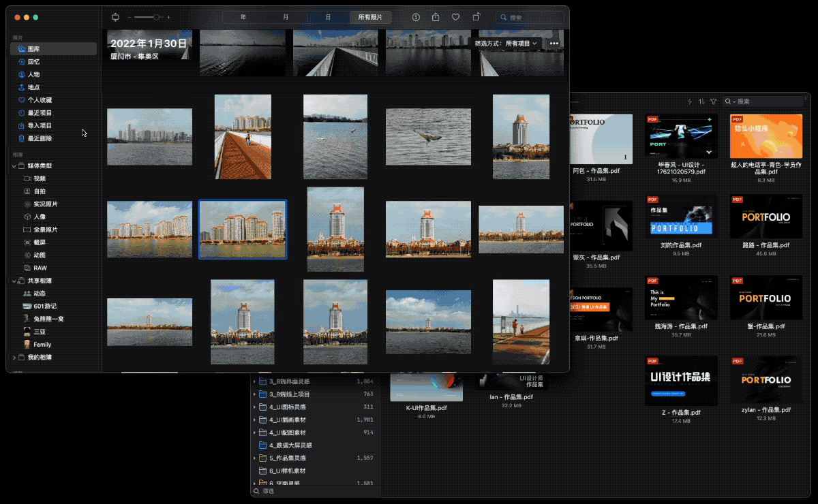Image resolution: width=818 pixels, height=504 pixels.
Task: Show 动图 animated media type
Action: pyautogui.click(x=53, y=255)
